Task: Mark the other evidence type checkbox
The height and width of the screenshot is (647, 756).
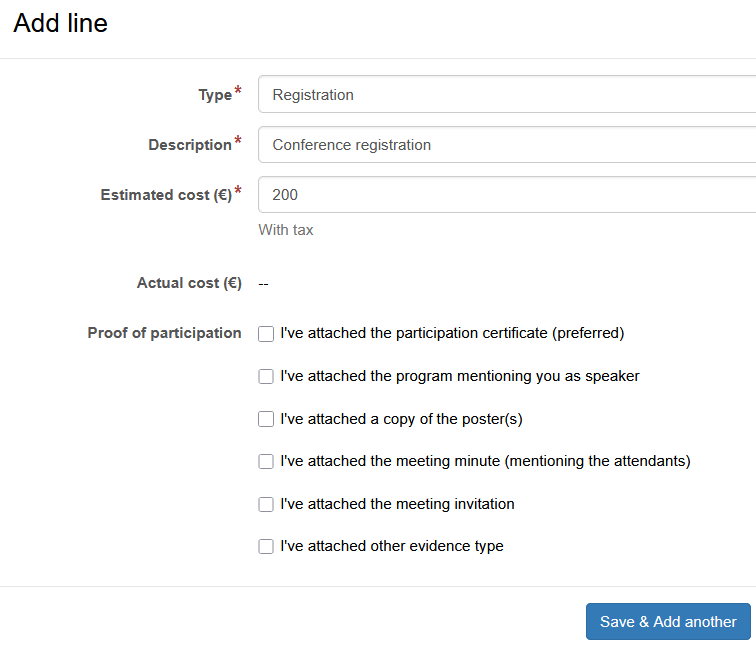Action: (x=266, y=547)
